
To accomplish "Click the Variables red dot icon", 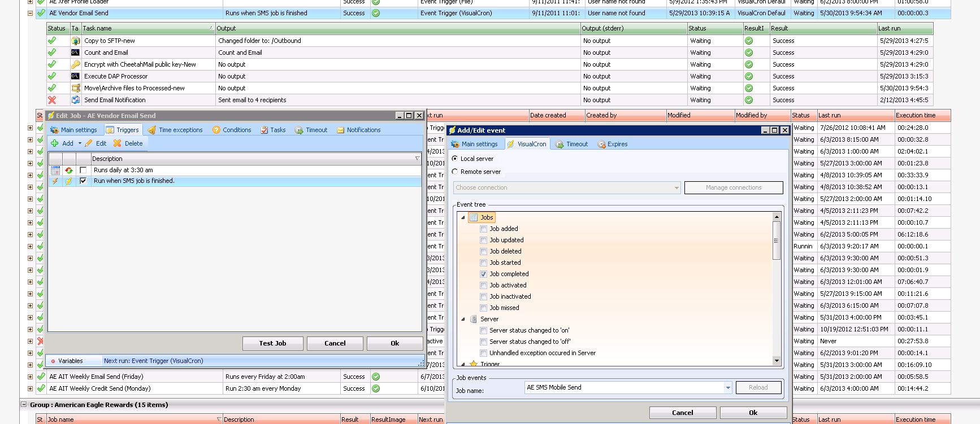I will [53, 361].
